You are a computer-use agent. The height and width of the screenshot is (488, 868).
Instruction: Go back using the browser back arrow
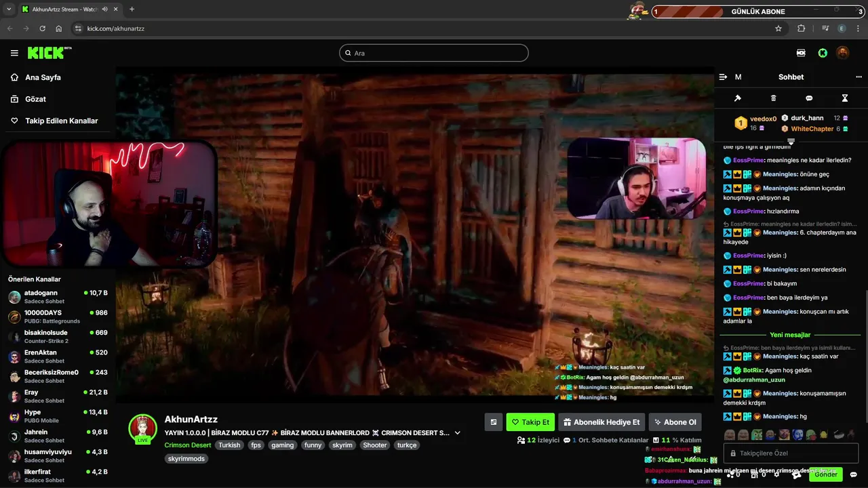(10, 28)
